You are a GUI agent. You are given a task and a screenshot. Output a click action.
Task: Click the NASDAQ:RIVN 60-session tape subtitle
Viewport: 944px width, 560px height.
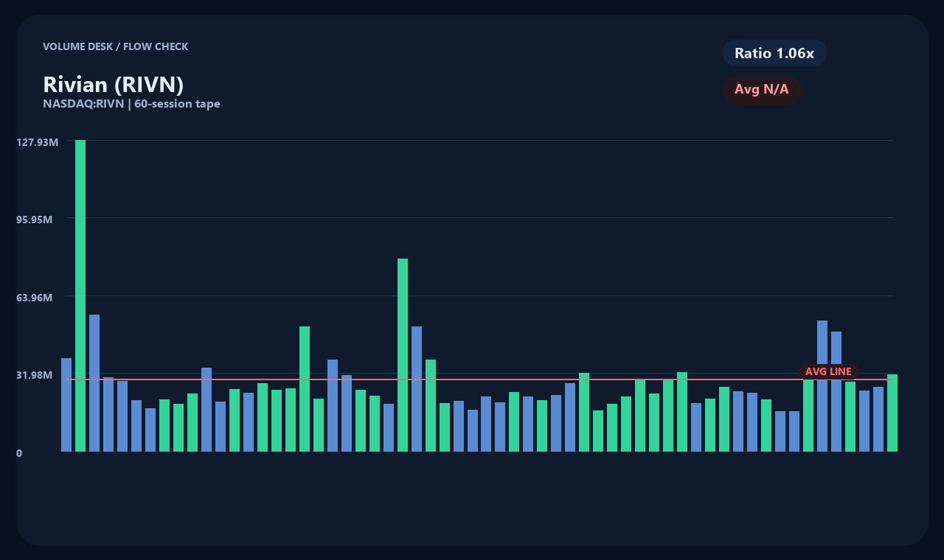(131, 104)
